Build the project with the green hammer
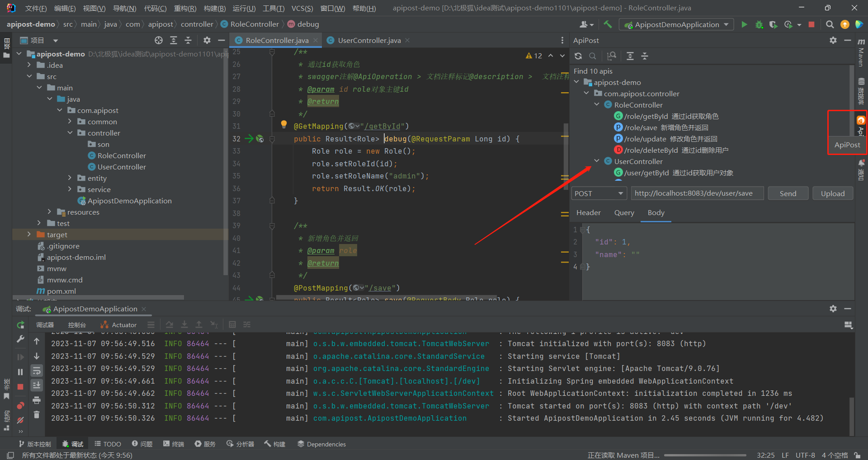The image size is (868, 460). [608, 24]
